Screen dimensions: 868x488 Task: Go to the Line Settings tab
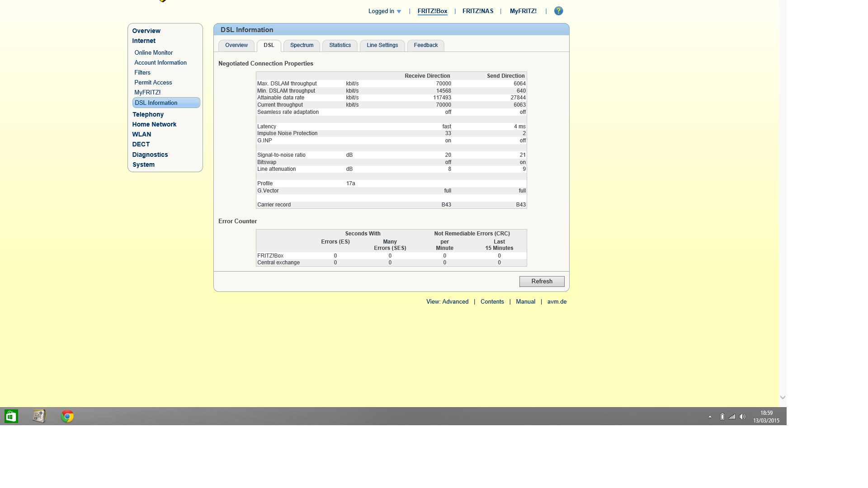tap(382, 45)
